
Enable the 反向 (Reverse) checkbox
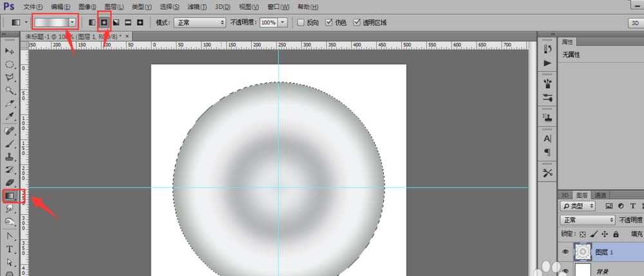(300, 23)
